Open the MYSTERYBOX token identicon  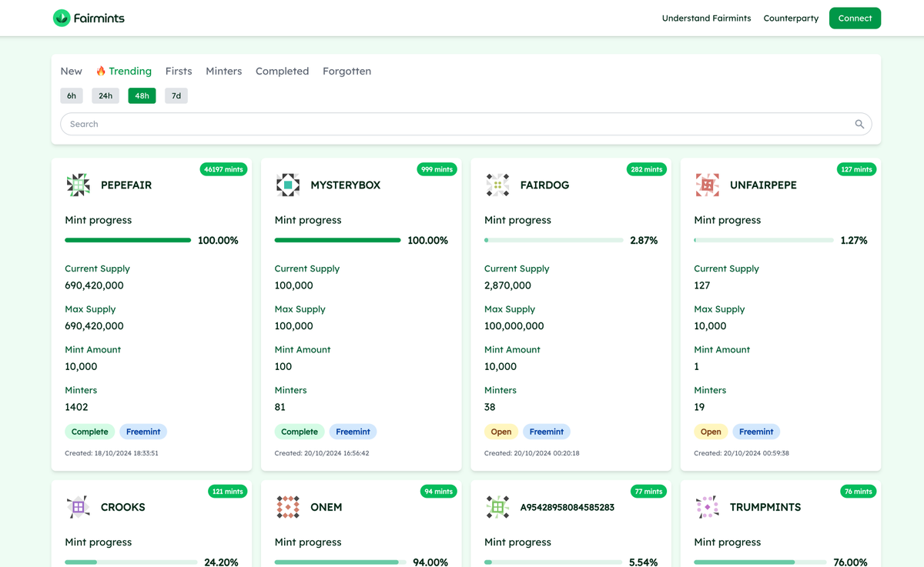click(x=287, y=185)
